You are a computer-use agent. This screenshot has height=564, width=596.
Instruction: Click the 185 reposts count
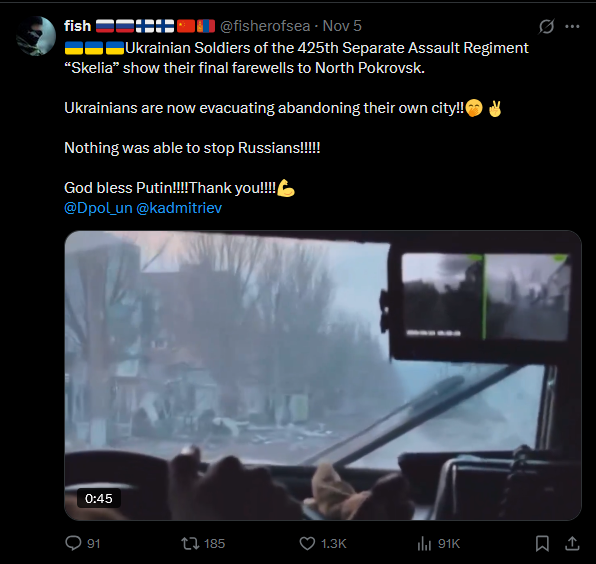tap(214, 544)
